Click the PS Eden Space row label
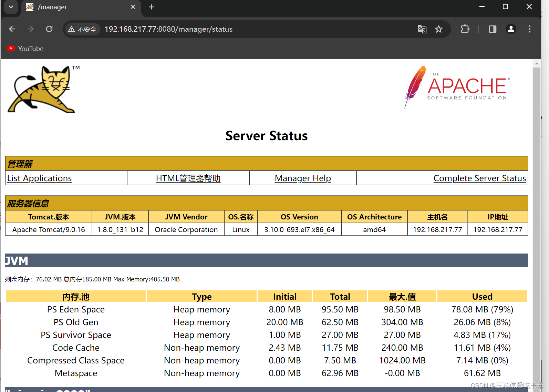This screenshot has height=392, width=549. pos(76,310)
